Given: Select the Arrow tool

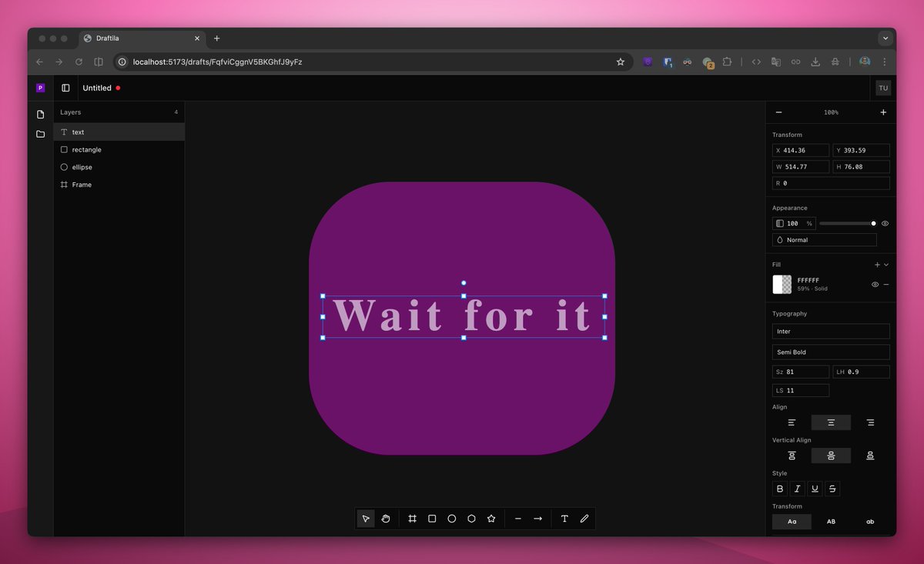Looking at the screenshot, I should tap(537, 519).
